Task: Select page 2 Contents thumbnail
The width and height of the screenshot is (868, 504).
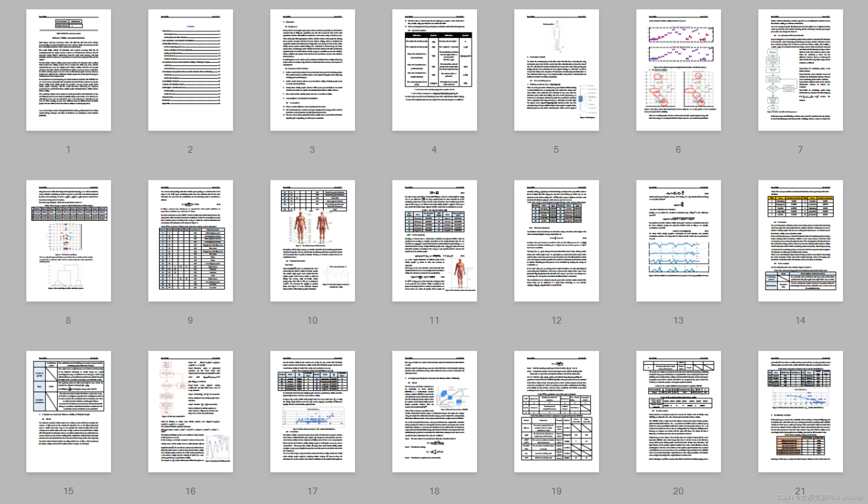Action: [190, 70]
